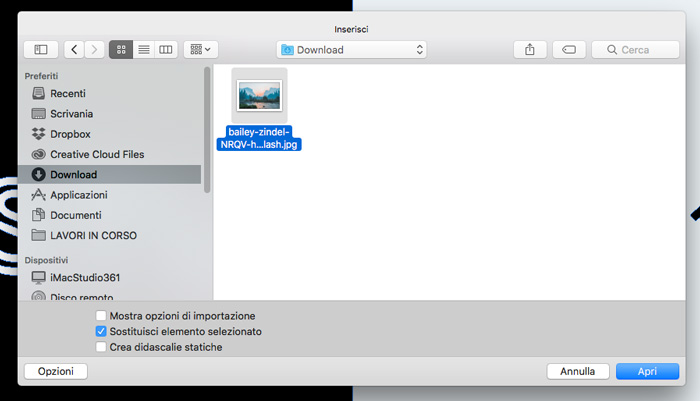This screenshot has width=700, height=401.
Task: Click the Recenti sidebar icon
Action: click(38, 93)
